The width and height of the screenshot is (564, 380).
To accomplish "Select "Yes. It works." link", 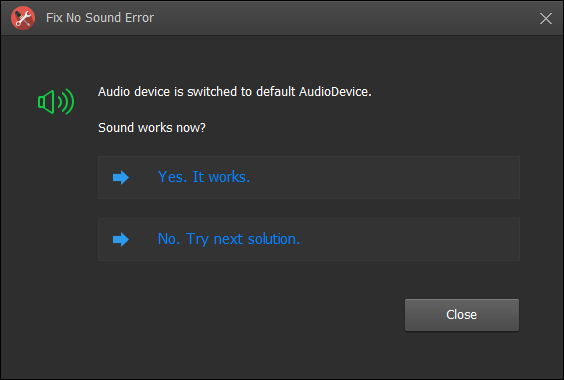I will 204,177.
